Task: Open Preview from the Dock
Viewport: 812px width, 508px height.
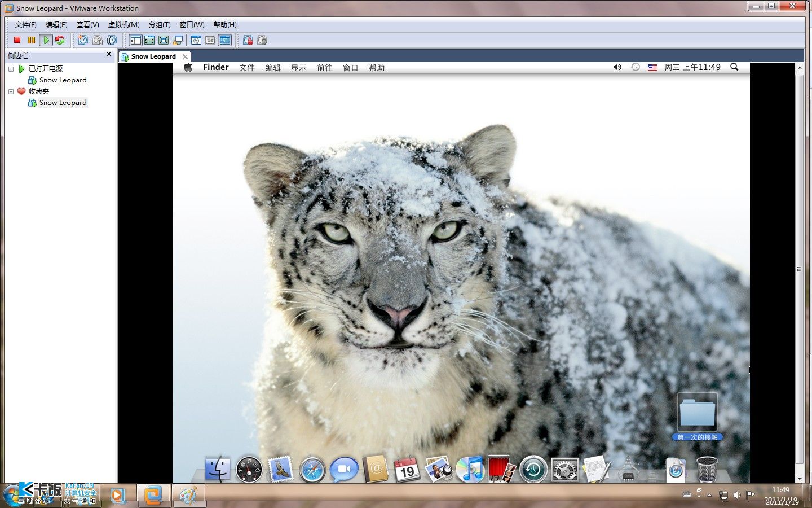Action: (438, 469)
